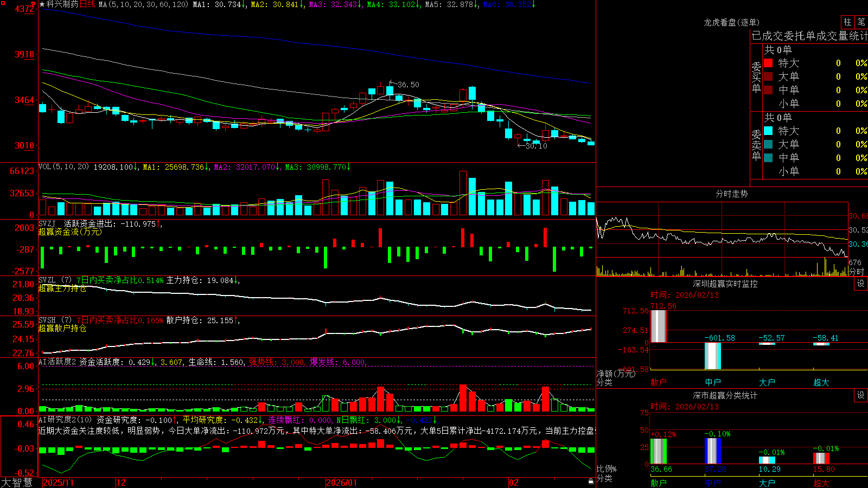This screenshot has height=488, width=868.
Task: Click the lock icon at chart bottom
Action: pos(591,481)
